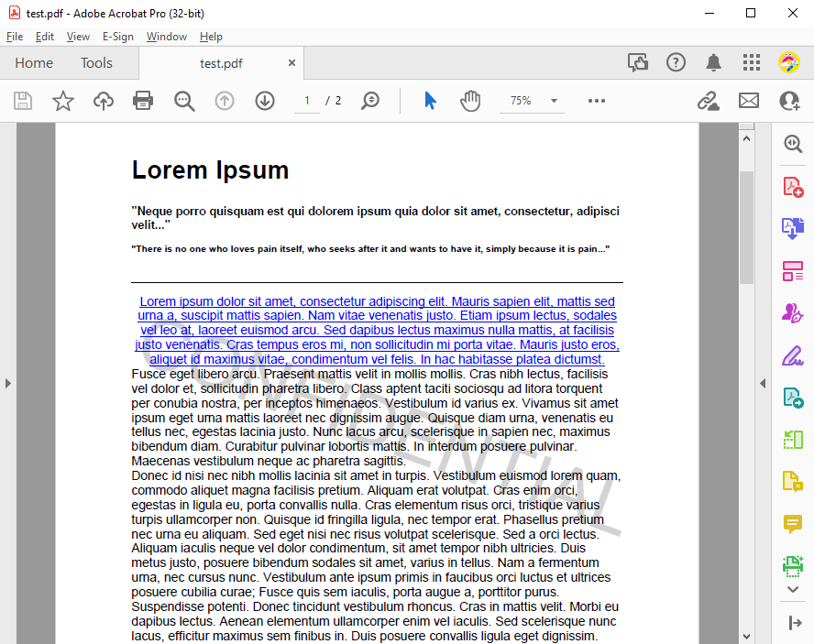
Task: Collapse the right tools pane arrow
Action: click(x=795, y=622)
